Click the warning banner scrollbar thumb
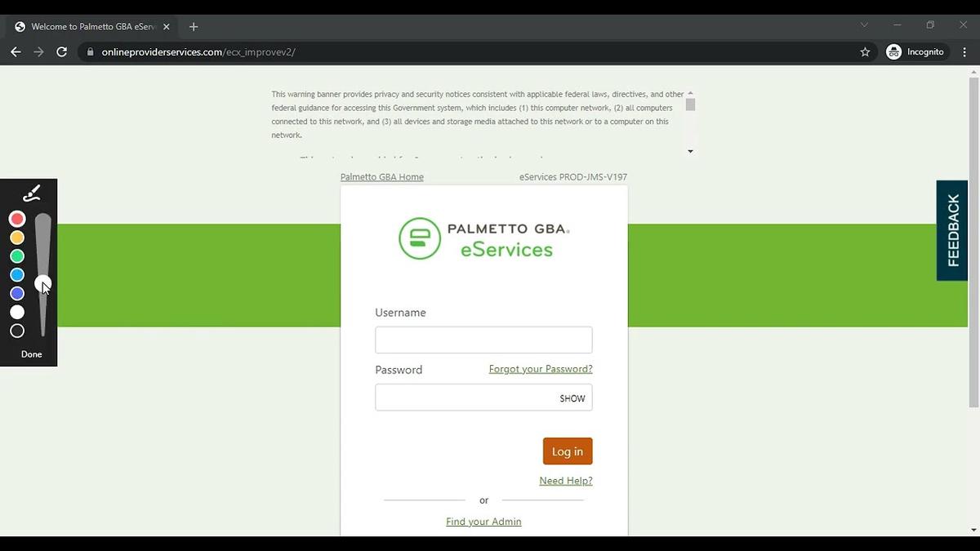Image resolution: width=980 pixels, height=551 pixels. 690,104
